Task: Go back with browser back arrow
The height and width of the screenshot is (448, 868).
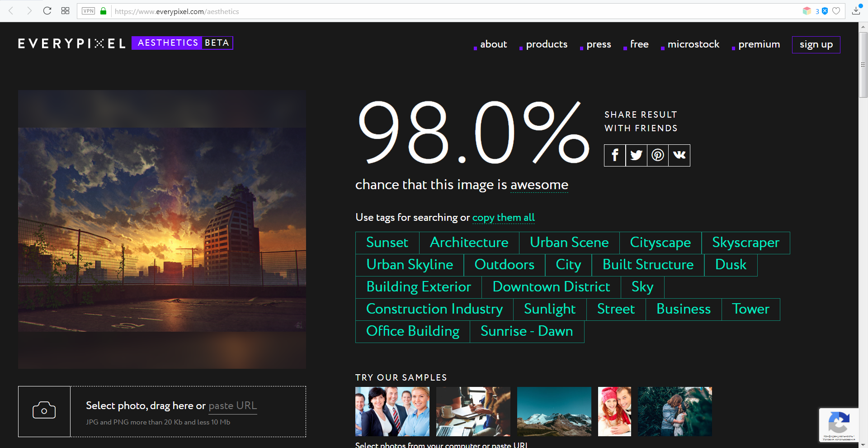Action: tap(11, 11)
